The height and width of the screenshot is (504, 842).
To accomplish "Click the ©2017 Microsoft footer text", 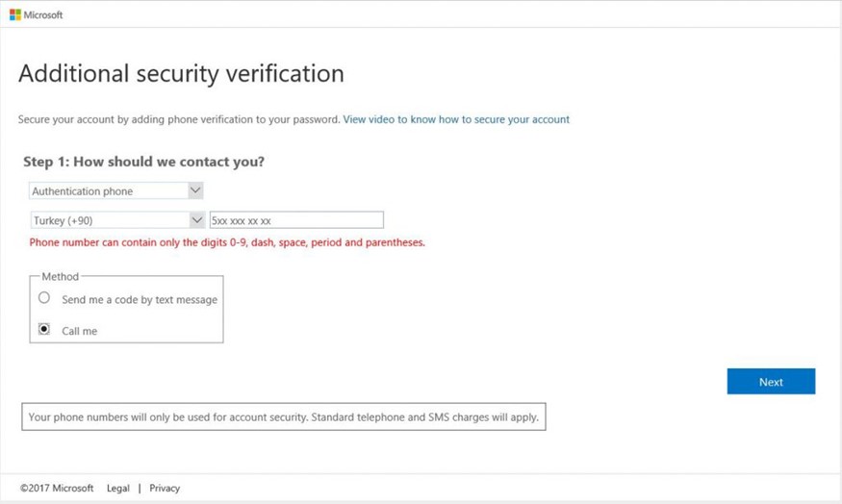I will tap(57, 488).
